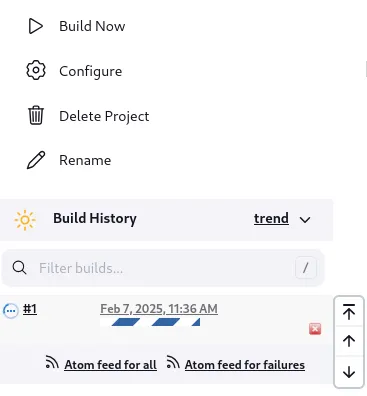Screen dimensions: 367x396
Task: Expand the chevron next to trend
Action: point(305,220)
